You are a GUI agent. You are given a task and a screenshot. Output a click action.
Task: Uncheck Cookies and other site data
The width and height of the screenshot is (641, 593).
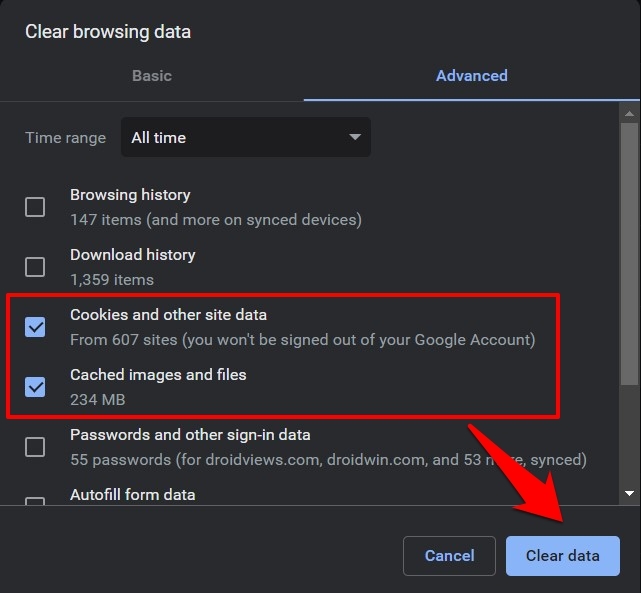click(35, 327)
